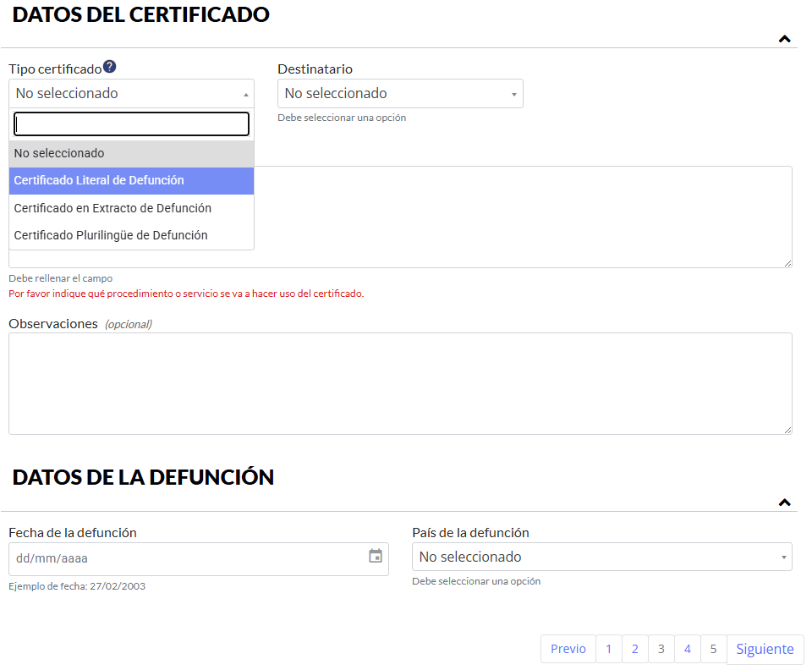Open the help tooltip for Tipo certificado
Viewport: 812px width, 670px height.
click(110, 67)
